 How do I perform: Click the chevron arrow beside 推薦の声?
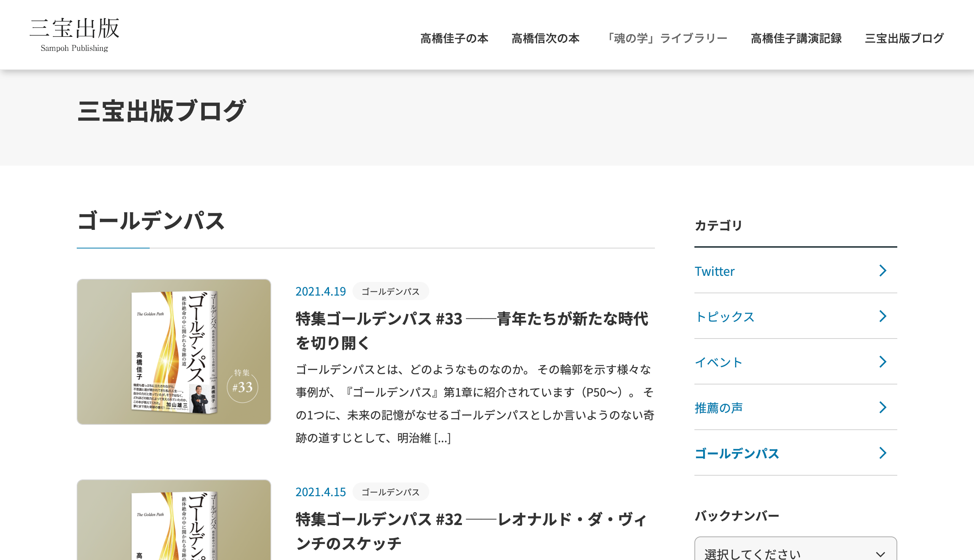[x=883, y=407]
